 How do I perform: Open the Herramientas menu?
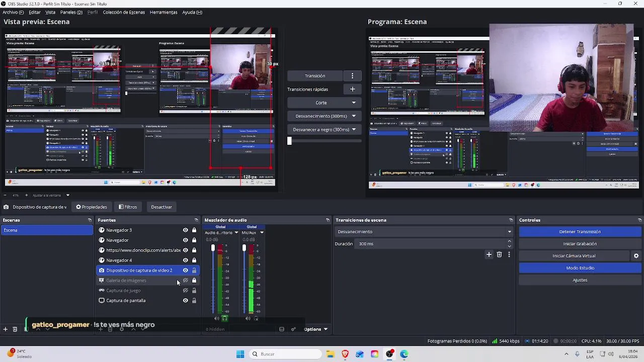click(x=164, y=12)
